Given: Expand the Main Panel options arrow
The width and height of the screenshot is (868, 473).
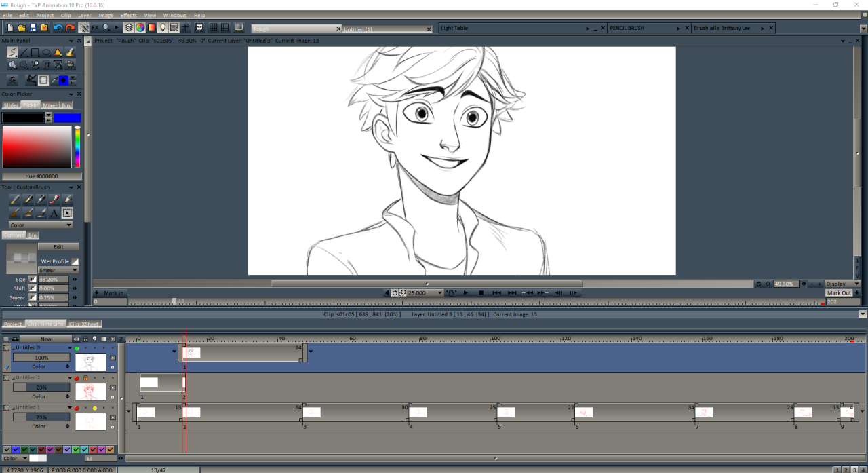Looking at the screenshot, I should (71, 41).
